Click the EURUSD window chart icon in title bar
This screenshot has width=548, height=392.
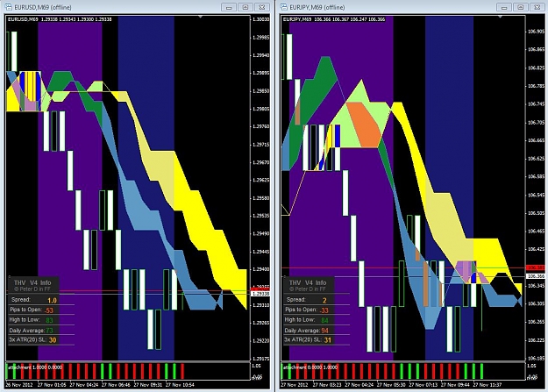tap(9, 7)
